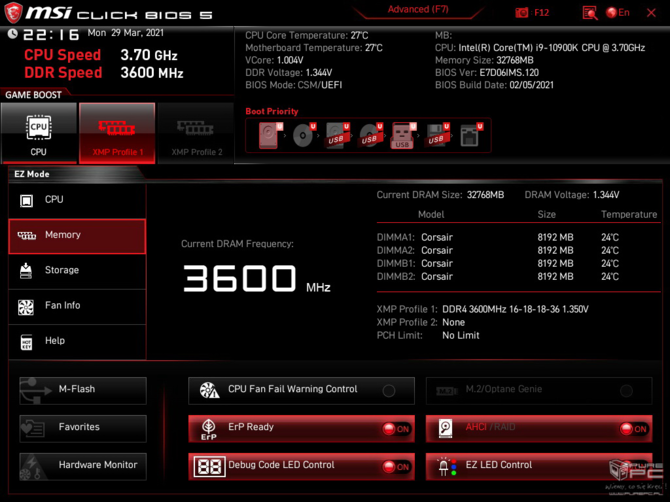Select the USB CD/DVD boot device icon
This screenshot has height=502, width=670.
point(370,135)
